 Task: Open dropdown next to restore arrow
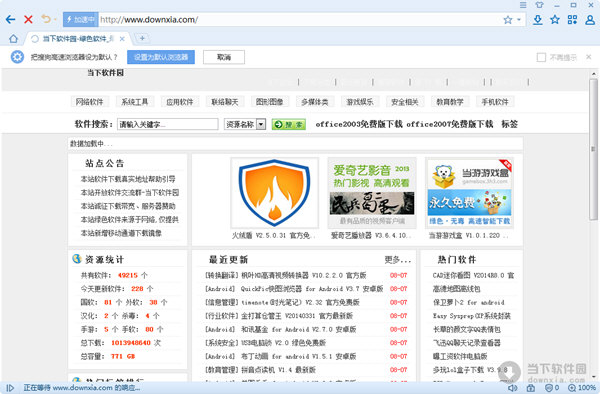[55, 20]
